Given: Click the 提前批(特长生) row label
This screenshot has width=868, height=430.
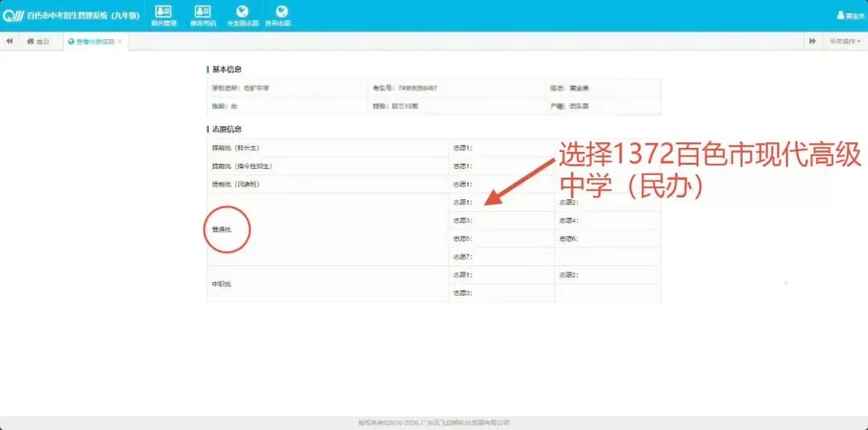Looking at the screenshot, I should coord(235,148).
